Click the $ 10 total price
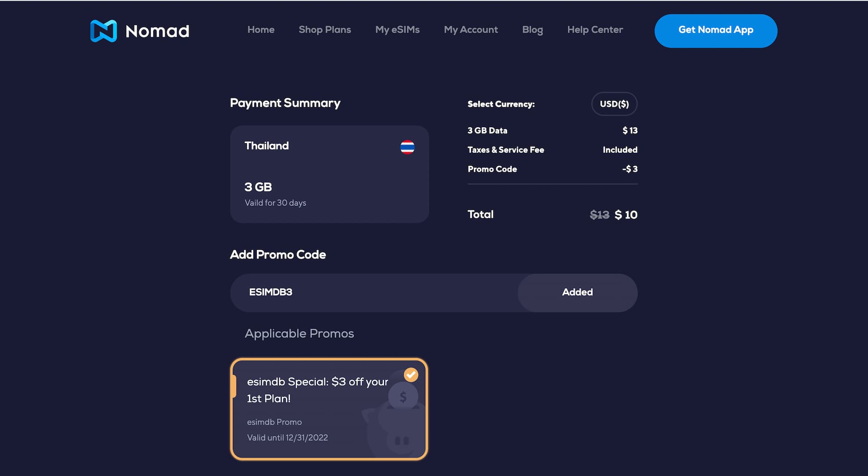Screen dimensions: 868x476 point(626,215)
